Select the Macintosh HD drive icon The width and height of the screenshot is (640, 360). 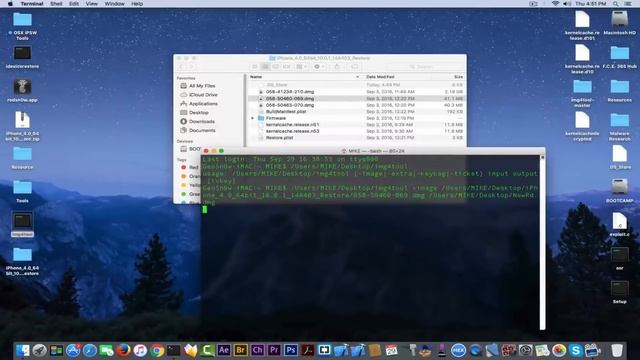(x=620, y=23)
